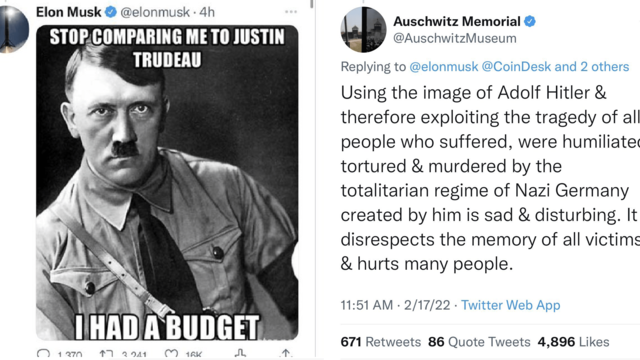View the 86 Quote Tweets
The width and height of the screenshot is (640, 360).
(479, 342)
